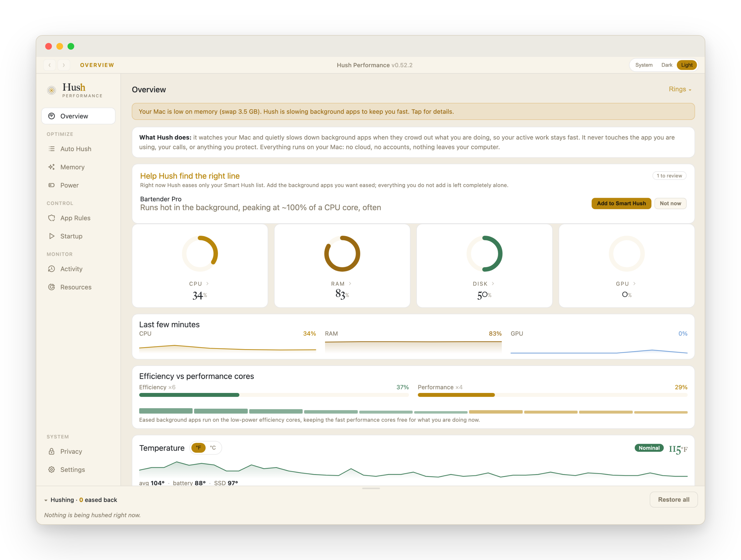Switch temperature unit to Celsius
Image resolution: width=741 pixels, height=560 pixels.
click(213, 448)
